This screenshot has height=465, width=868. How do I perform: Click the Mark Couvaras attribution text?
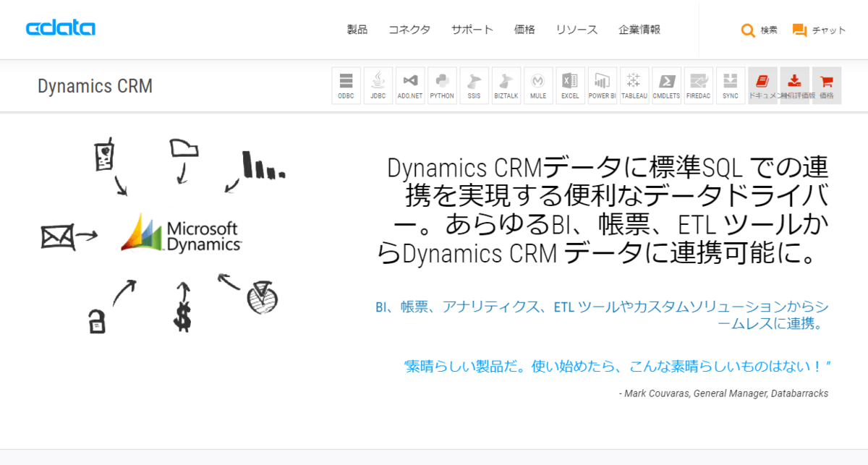[724, 393]
